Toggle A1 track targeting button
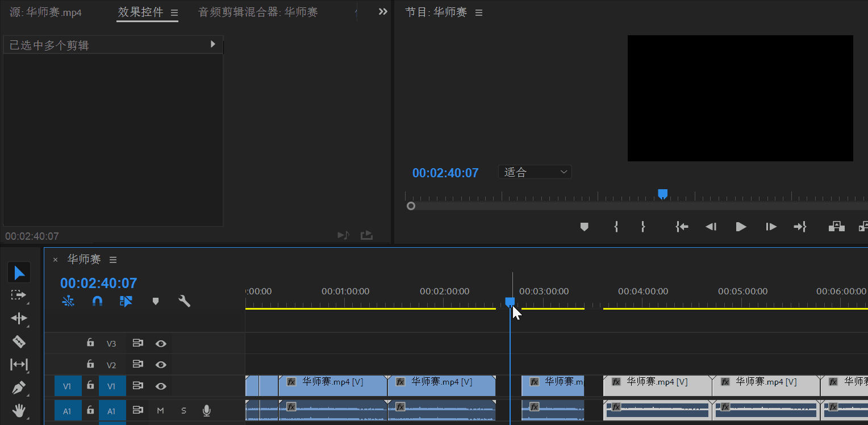The height and width of the screenshot is (425, 868). pyautogui.click(x=112, y=411)
